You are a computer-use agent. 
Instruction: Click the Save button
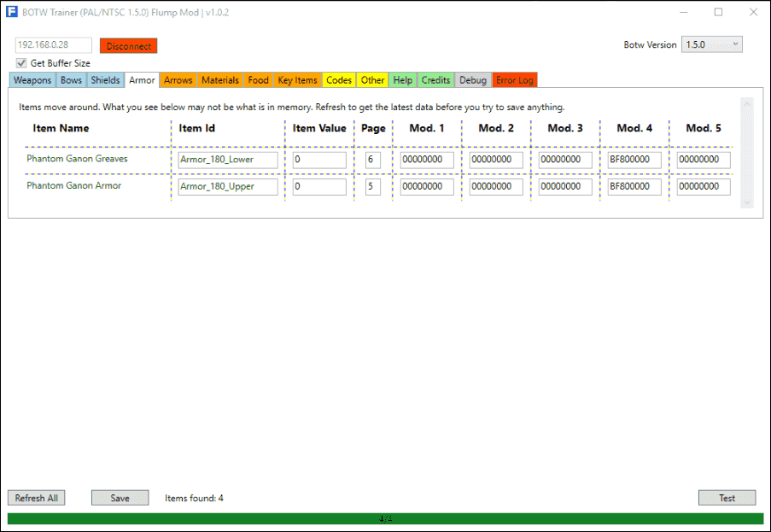pyautogui.click(x=120, y=498)
